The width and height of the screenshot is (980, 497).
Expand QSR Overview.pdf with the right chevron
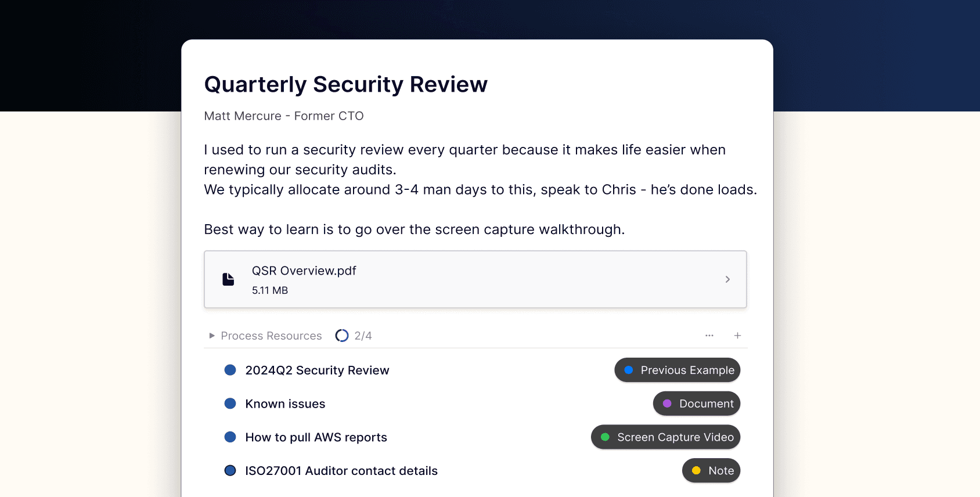pyautogui.click(x=727, y=279)
